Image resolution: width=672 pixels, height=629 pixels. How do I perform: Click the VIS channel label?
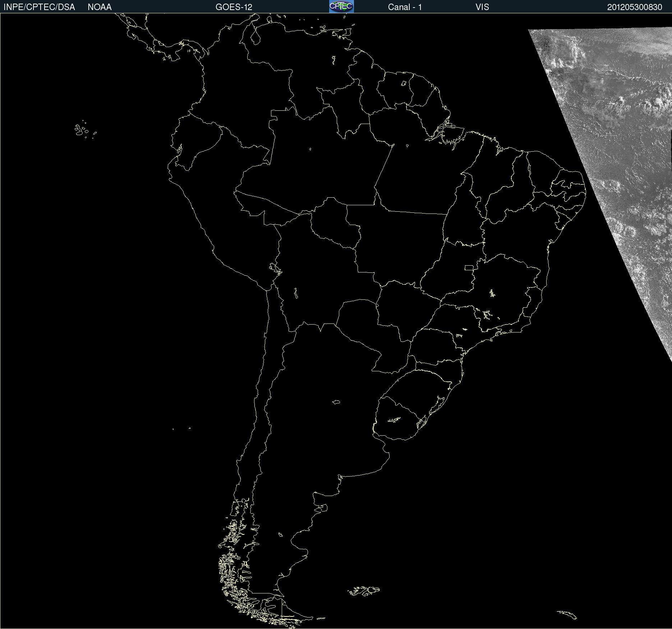482,7
